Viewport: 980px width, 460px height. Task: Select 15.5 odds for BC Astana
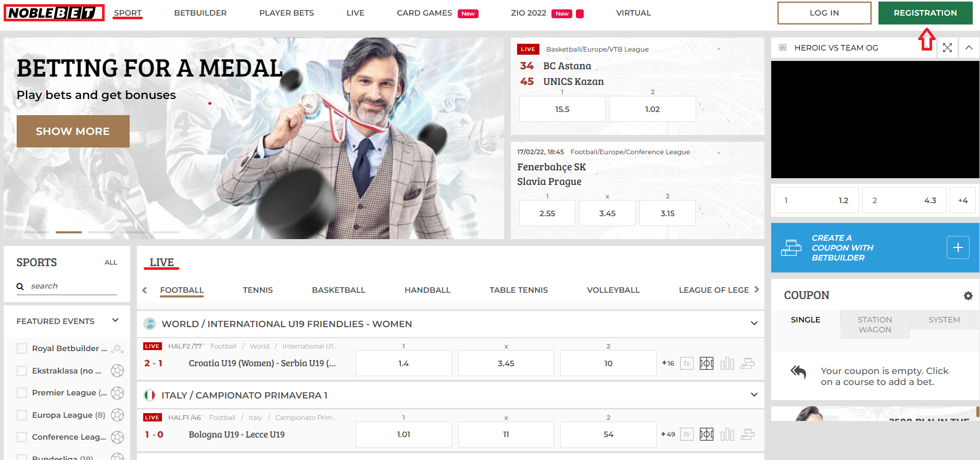[x=562, y=109]
